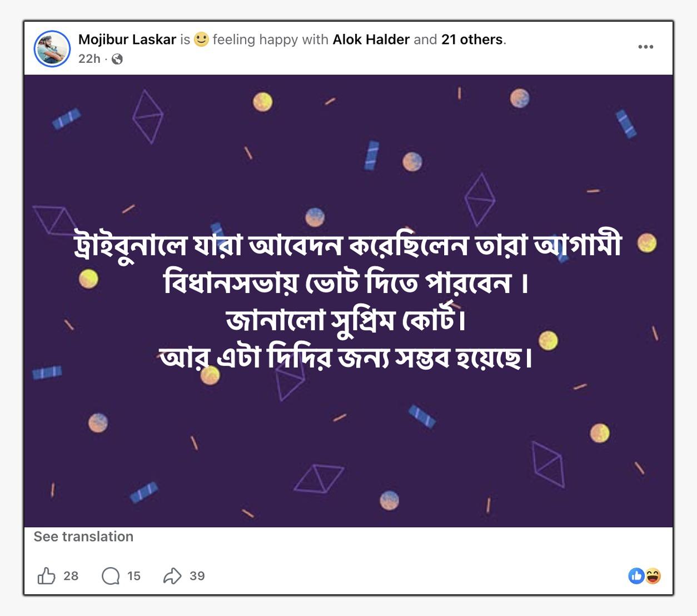Open Mojibur Laskar's profile picture

(52, 48)
